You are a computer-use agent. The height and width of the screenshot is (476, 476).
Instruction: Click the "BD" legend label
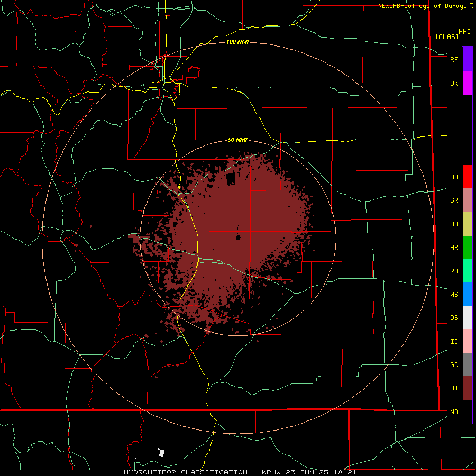454,224
